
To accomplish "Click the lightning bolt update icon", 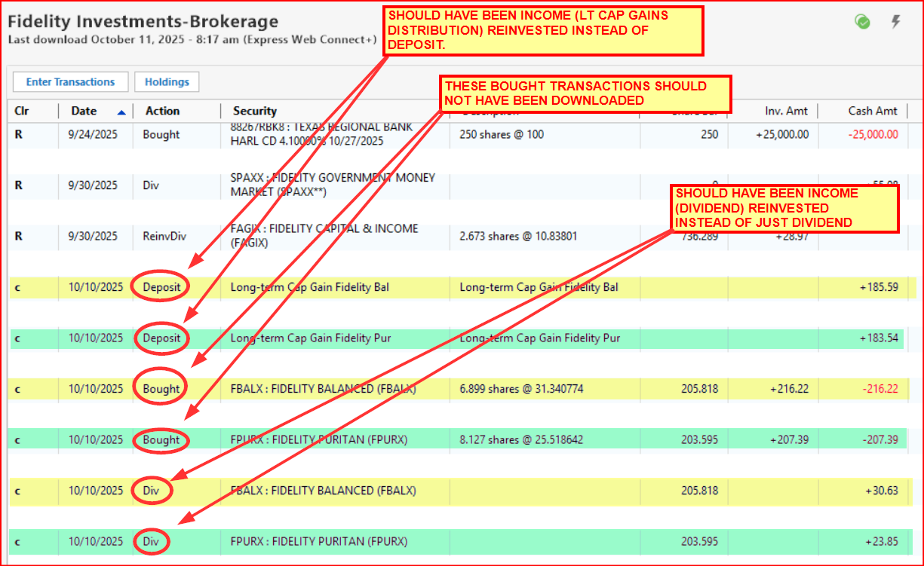I will (x=896, y=22).
